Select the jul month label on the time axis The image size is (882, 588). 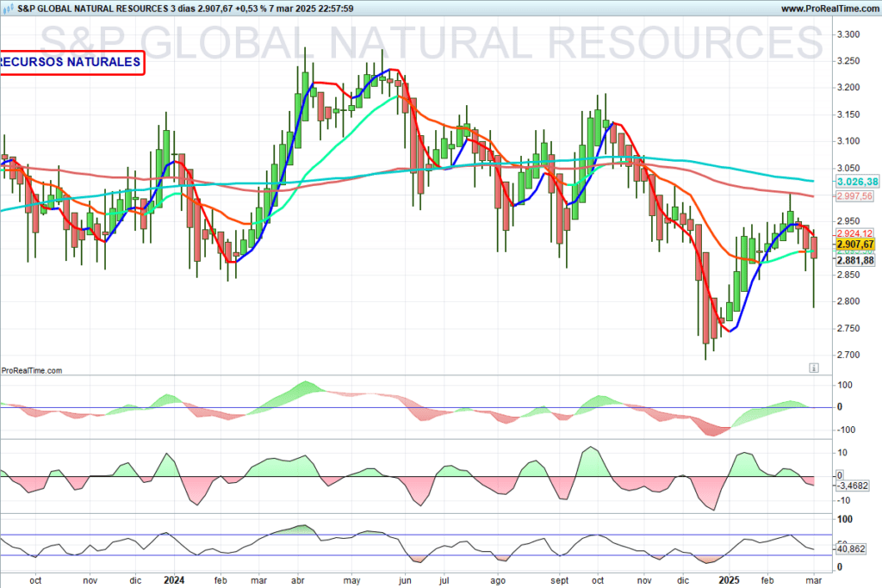point(444,581)
